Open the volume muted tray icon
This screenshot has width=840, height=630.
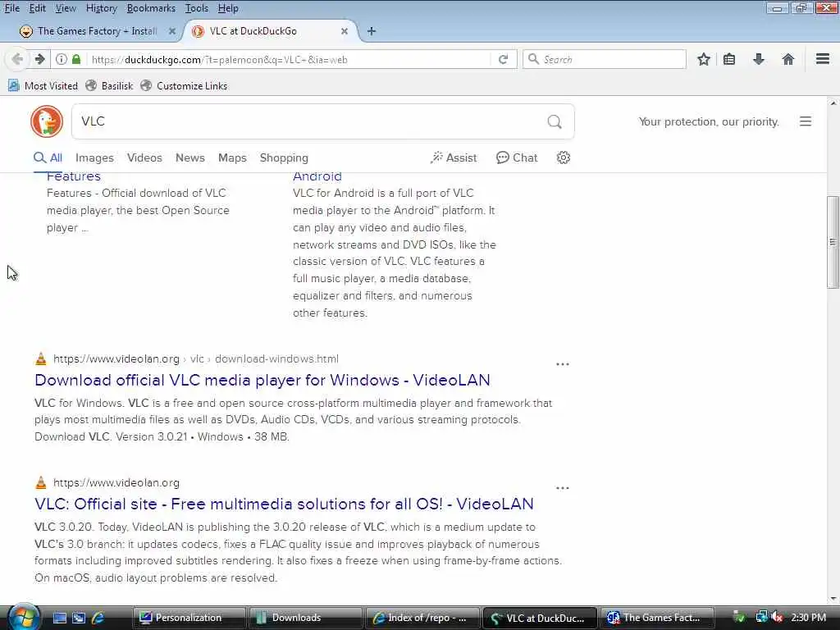point(777,618)
